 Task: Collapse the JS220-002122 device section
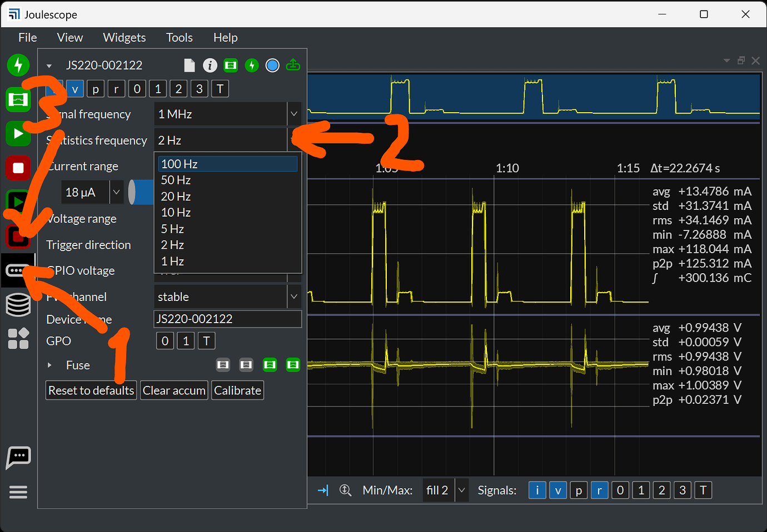[x=49, y=66]
